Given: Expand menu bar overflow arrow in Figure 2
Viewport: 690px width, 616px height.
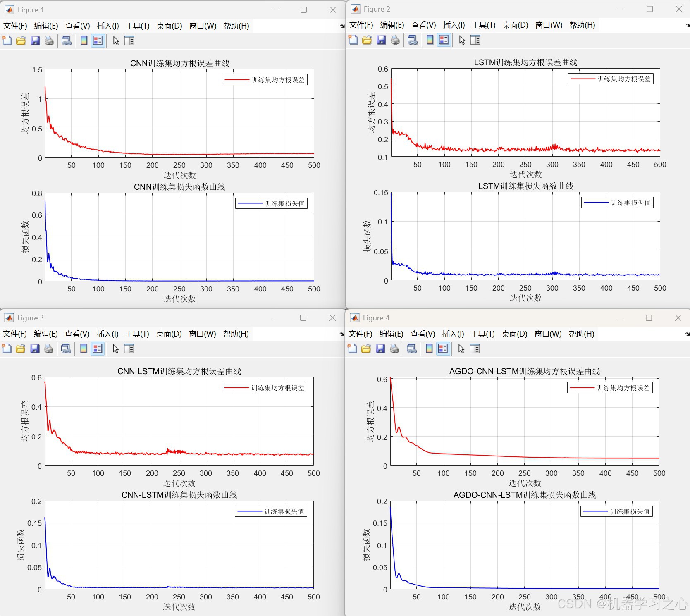Looking at the screenshot, I should pyautogui.click(x=688, y=25).
